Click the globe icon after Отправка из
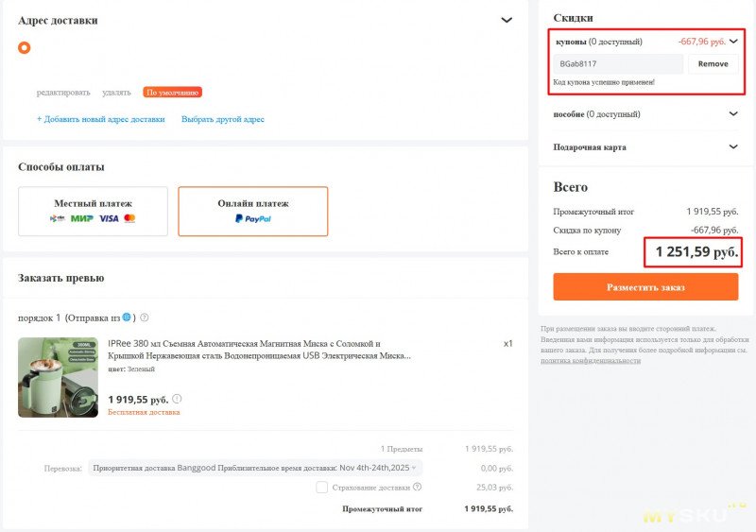This screenshot has width=756, height=532. click(127, 317)
